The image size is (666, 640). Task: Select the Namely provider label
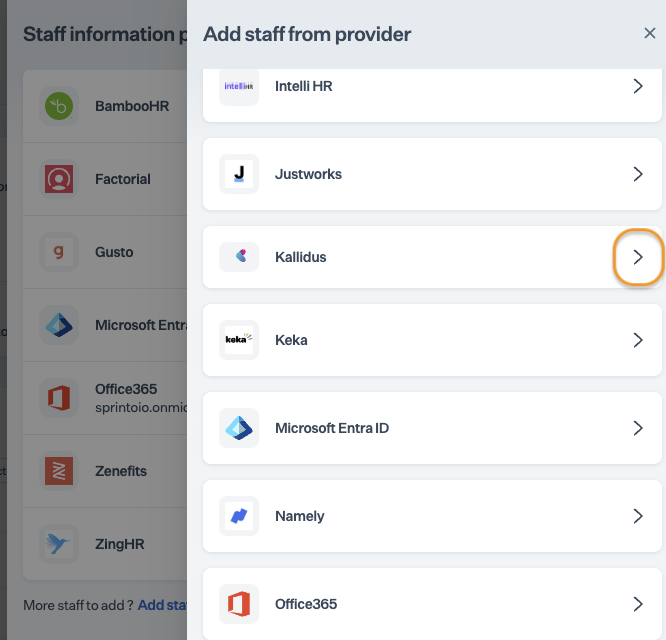tap(299, 516)
